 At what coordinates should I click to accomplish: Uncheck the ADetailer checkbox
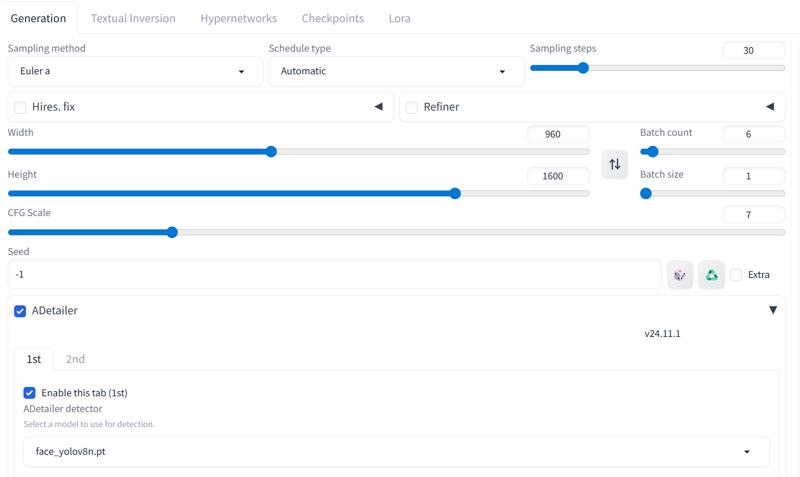[x=20, y=311]
